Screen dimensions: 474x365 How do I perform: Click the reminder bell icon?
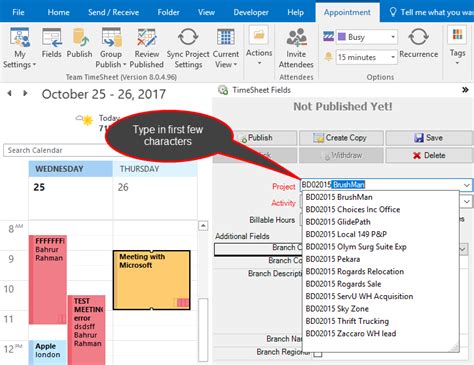pos(328,57)
